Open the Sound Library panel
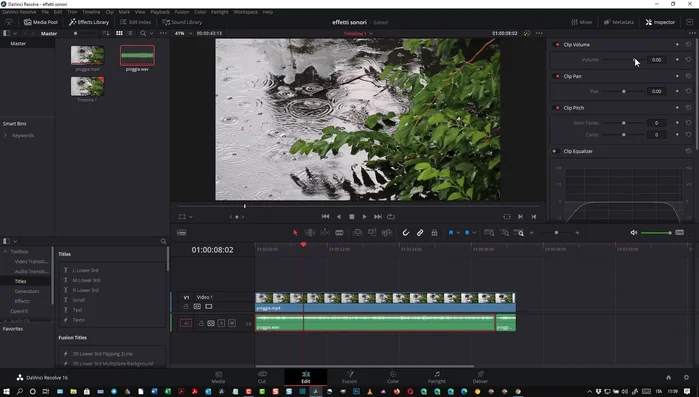Viewport: 699px width, 397px height. (182, 22)
